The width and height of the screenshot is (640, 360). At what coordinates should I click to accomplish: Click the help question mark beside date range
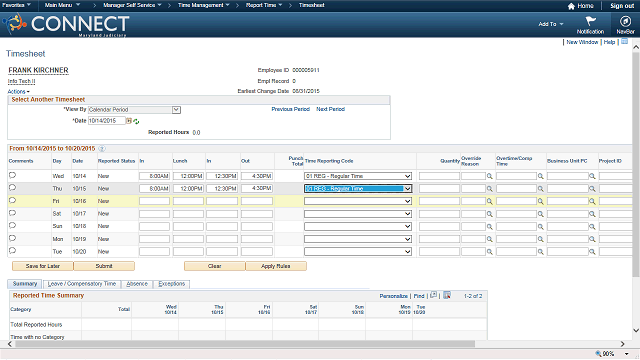pyautogui.click(x=102, y=149)
